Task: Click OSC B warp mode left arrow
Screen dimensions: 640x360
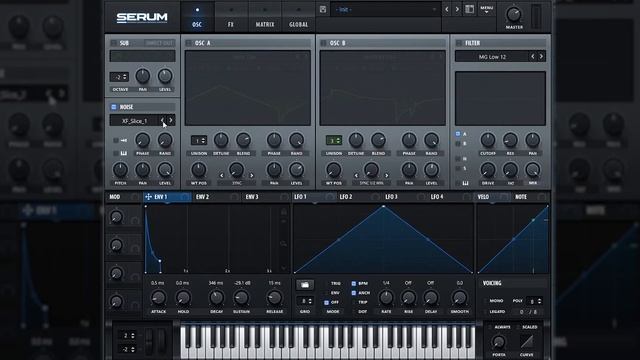Action: point(356,176)
